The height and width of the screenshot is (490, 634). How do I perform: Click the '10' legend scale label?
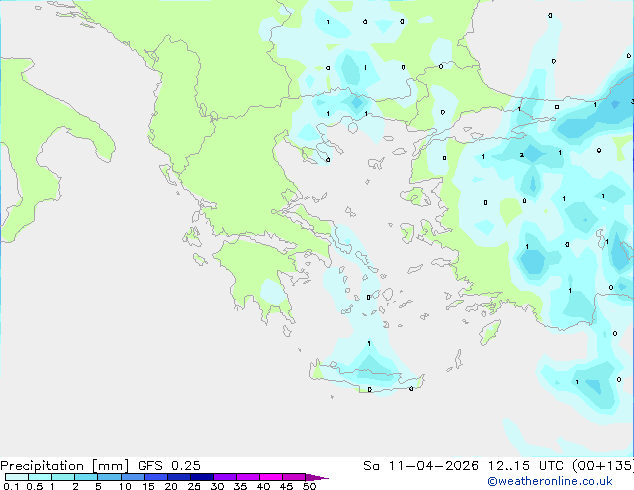(x=125, y=486)
